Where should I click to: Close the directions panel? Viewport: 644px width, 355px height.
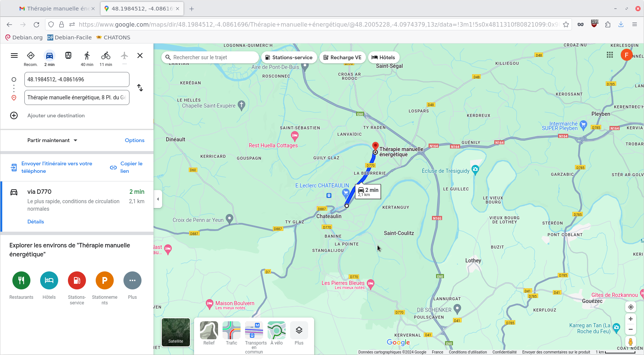point(140,55)
